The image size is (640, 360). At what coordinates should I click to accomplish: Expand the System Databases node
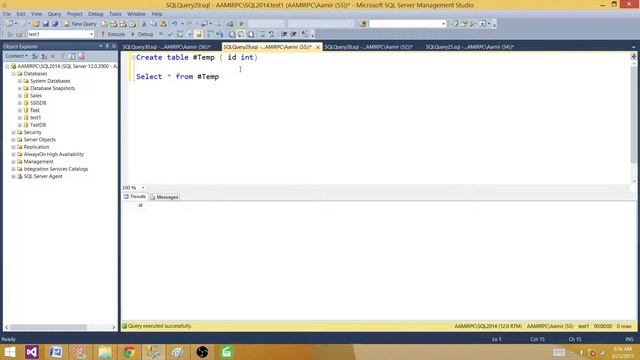tap(20, 81)
